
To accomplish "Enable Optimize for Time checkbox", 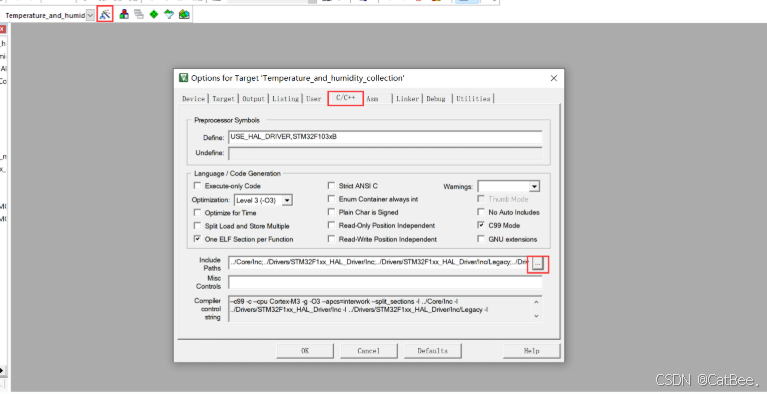I will [198, 213].
